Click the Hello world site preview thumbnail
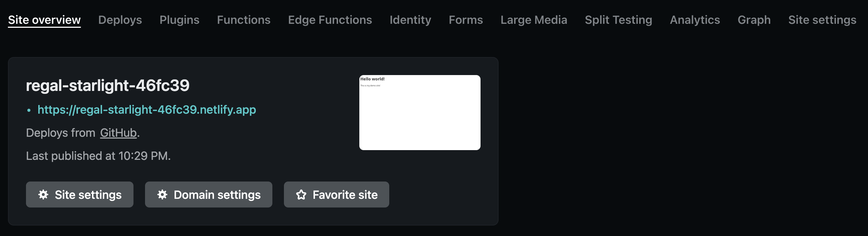The image size is (868, 236). tap(420, 112)
